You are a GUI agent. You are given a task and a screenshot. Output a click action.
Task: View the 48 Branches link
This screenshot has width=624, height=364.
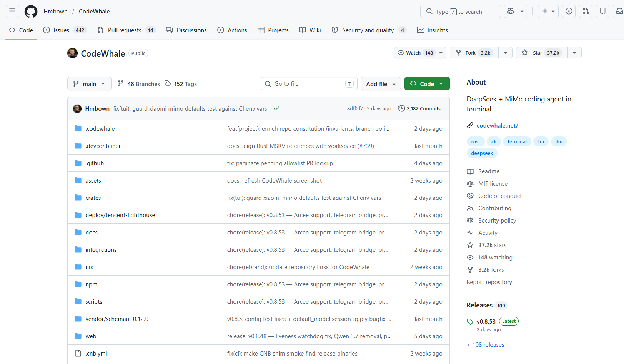click(x=139, y=84)
